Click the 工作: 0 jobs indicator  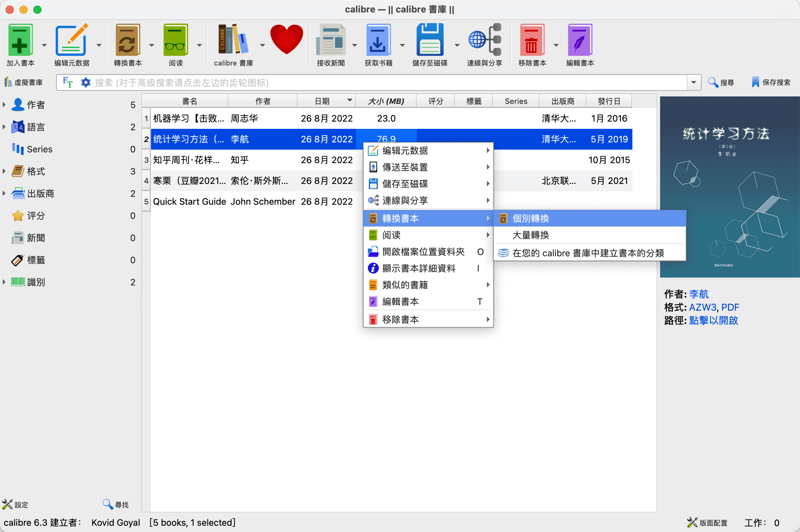coord(762,523)
